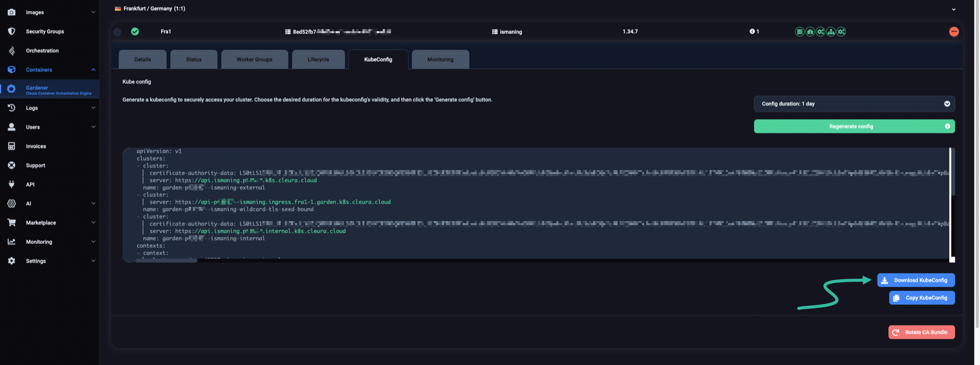980x365 pixels.
Task: Click the Images camera icon in sidebar
Action: click(11, 12)
